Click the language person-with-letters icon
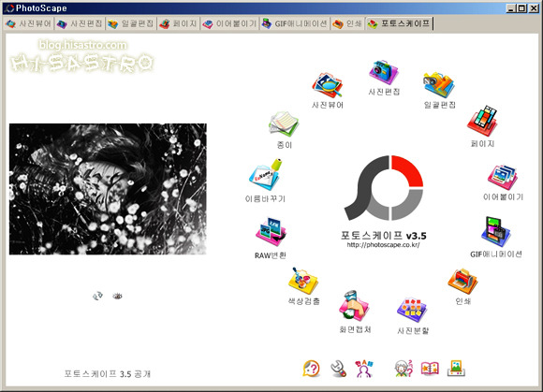 click(x=364, y=369)
